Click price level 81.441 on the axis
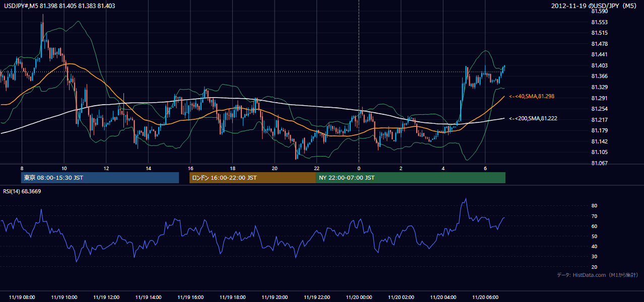Image resolution: width=644 pixels, height=302 pixels. pyautogui.click(x=599, y=54)
